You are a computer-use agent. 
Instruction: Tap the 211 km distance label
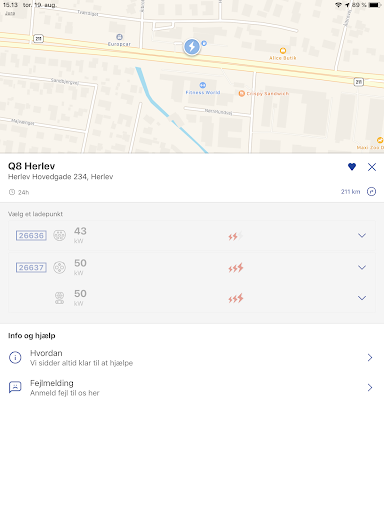pos(350,191)
